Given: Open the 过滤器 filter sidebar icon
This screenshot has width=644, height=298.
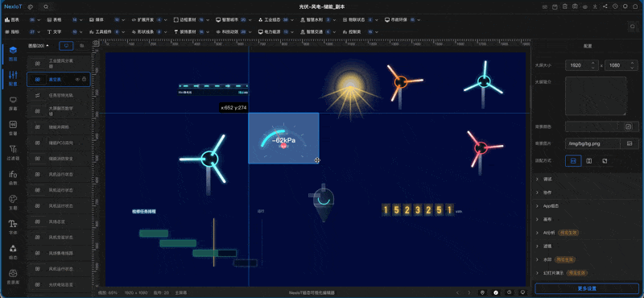Looking at the screenshot, I should (x=13, y=152).
